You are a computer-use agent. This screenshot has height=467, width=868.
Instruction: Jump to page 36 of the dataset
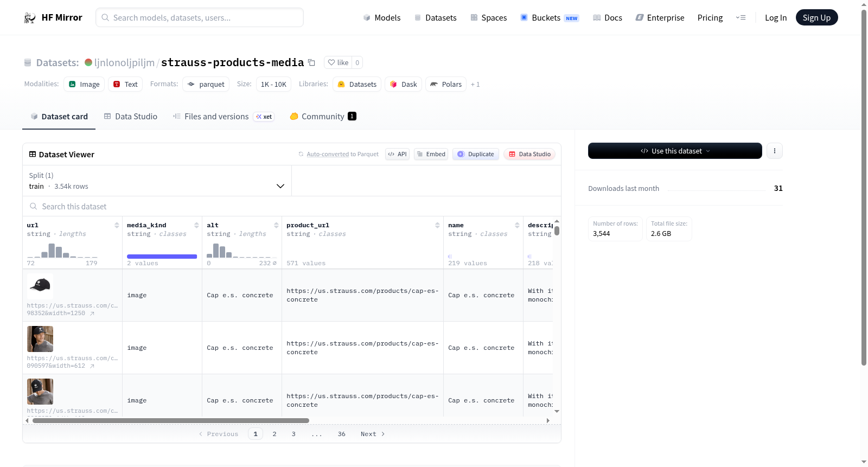tap(342, 434)
